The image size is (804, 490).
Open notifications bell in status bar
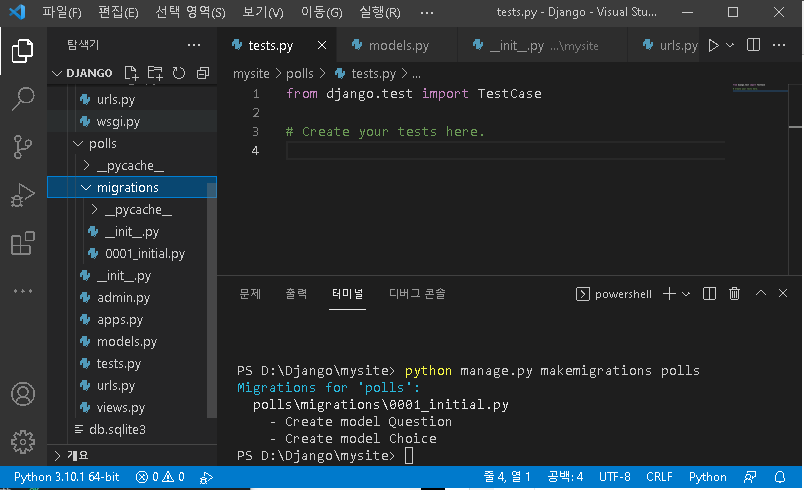coord(779,477)
